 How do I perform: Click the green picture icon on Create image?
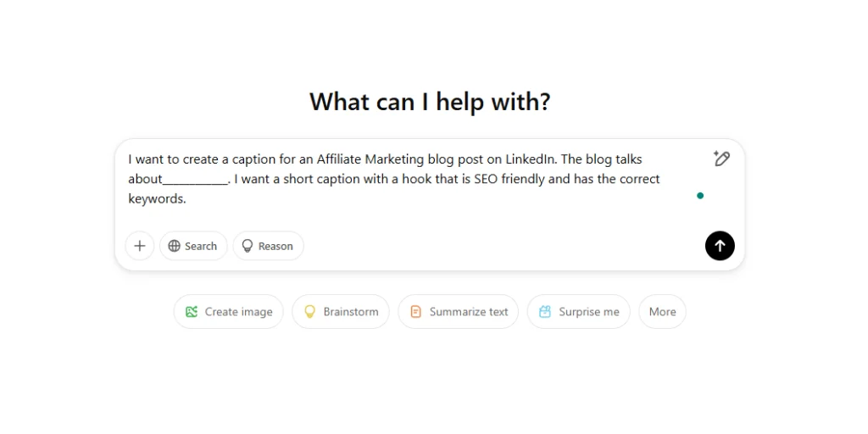(192, 312)
